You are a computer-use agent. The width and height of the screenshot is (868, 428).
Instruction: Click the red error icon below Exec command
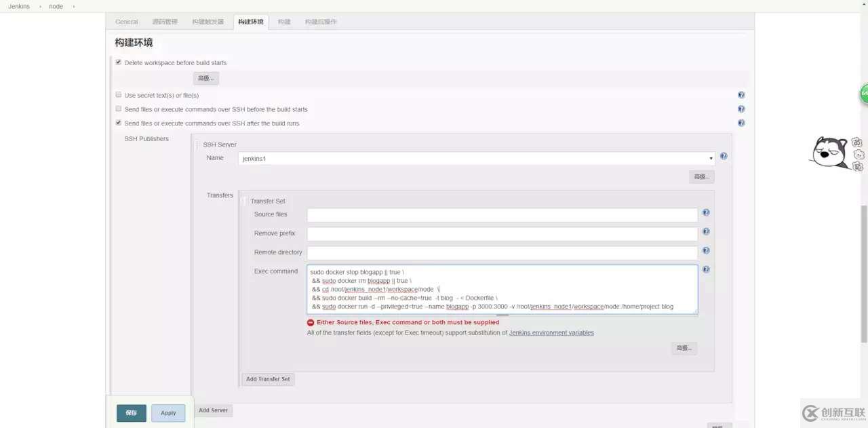tap(311, 323)
